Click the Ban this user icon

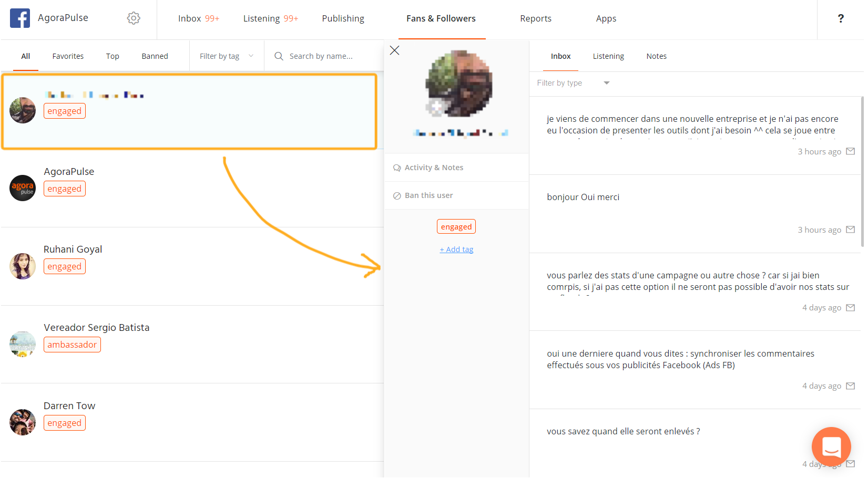tap(397, 196)
